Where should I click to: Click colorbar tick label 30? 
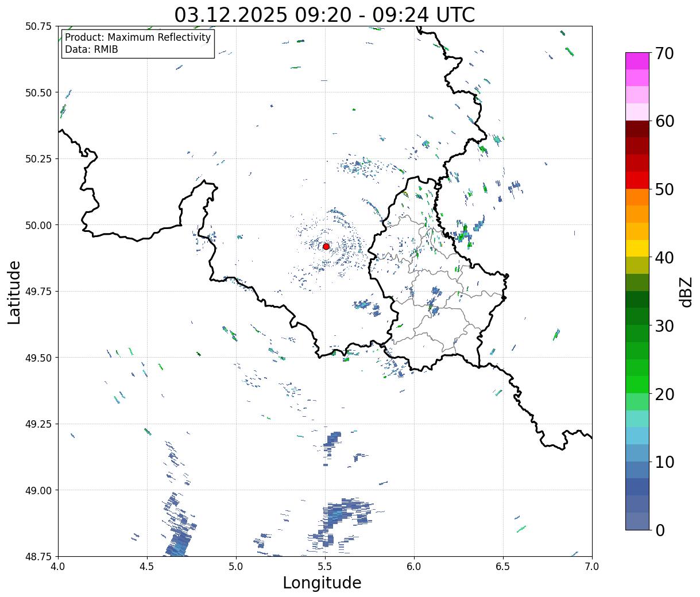click(664, 325)
